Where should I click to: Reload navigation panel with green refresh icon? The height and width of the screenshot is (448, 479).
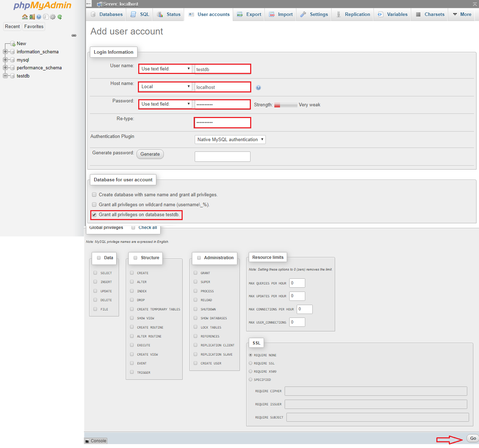(60, 17)
